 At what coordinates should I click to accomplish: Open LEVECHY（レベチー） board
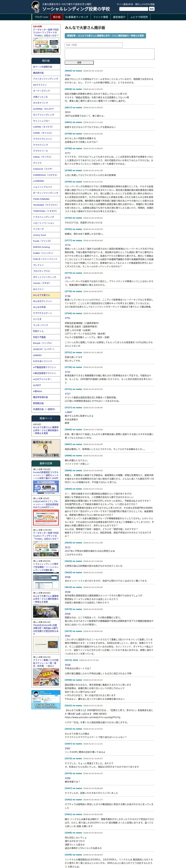[x=46, y=349]
